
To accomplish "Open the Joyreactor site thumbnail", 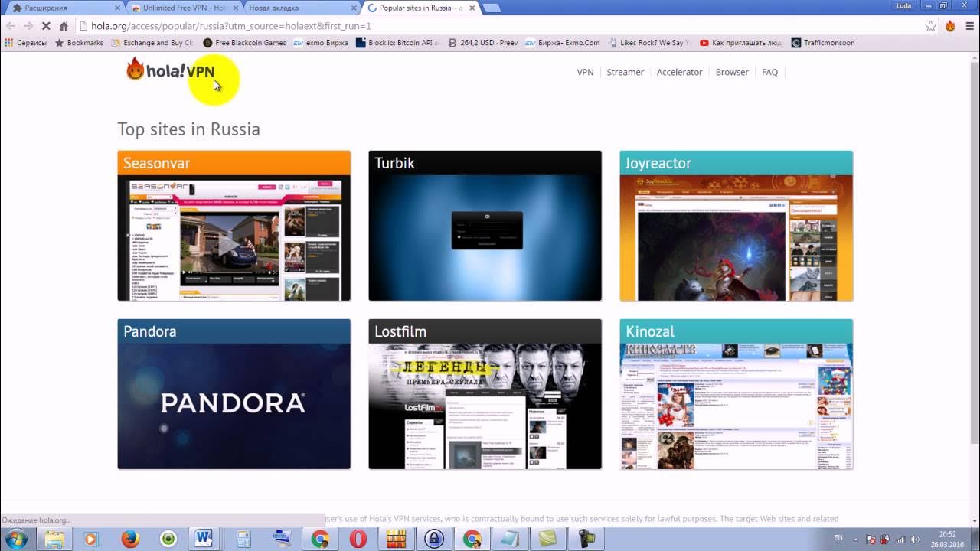I will (x=737, y=226).
